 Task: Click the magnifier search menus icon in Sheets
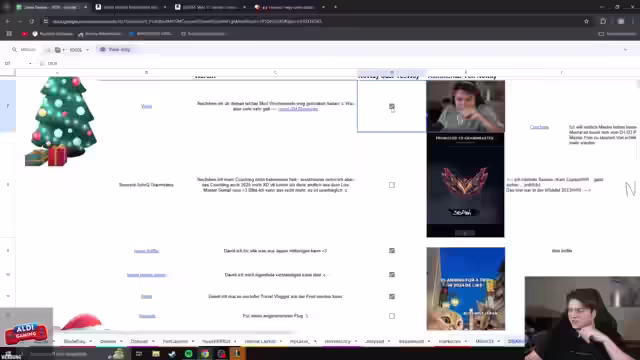click(14, 49)
